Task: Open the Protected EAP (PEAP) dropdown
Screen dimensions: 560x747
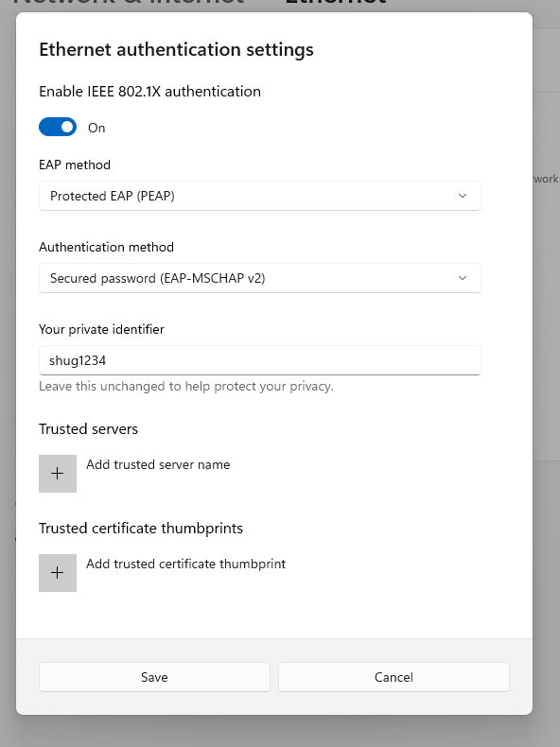Action: [x=260, y=196]
